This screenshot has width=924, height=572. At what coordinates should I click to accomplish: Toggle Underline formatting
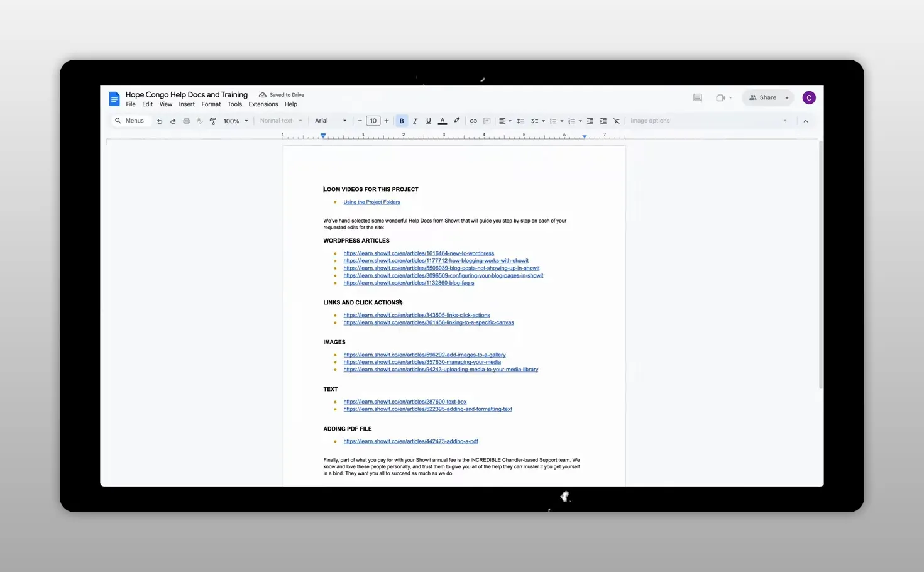tap(429, 121)
